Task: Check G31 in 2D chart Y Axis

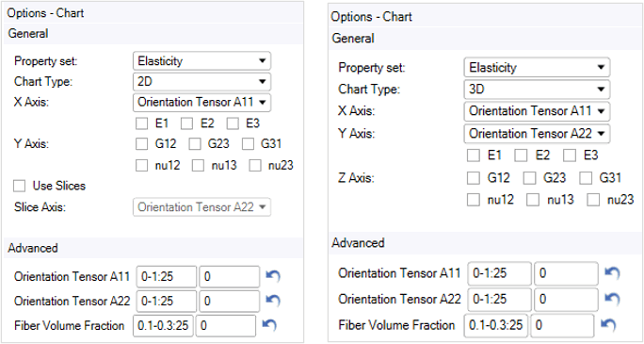Action: (248, 144)
